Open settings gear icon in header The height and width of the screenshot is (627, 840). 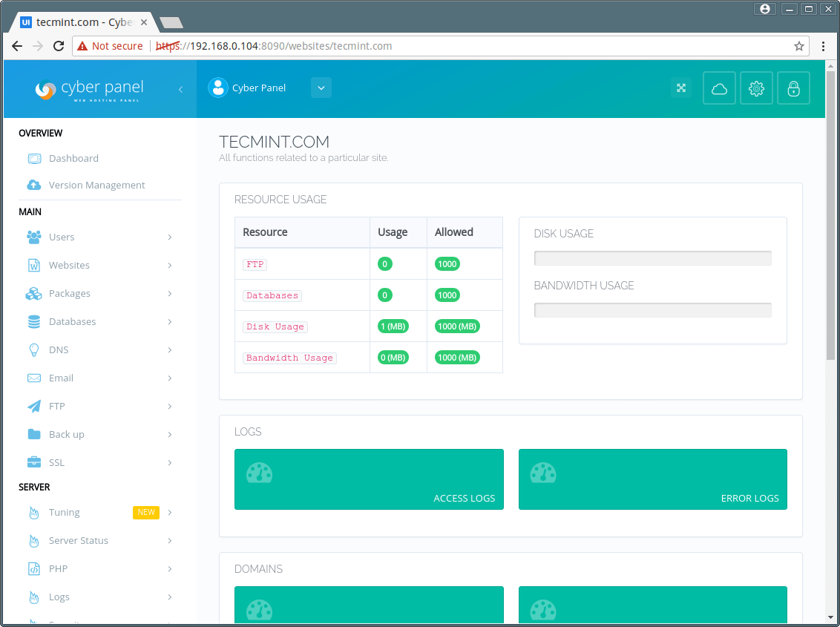[x=756, y=88]
